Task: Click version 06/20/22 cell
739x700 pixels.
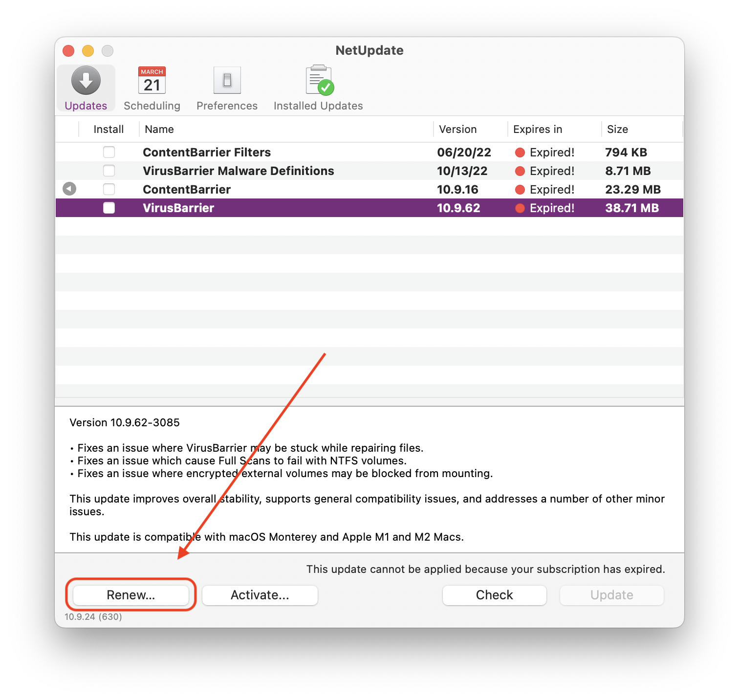Action: (464, 152)
